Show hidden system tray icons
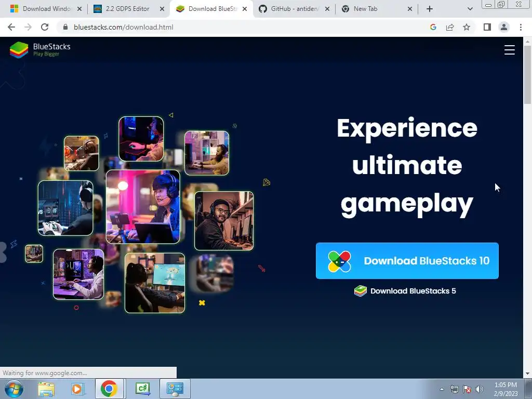Screen dimensions: 532x399 (442, 389)
